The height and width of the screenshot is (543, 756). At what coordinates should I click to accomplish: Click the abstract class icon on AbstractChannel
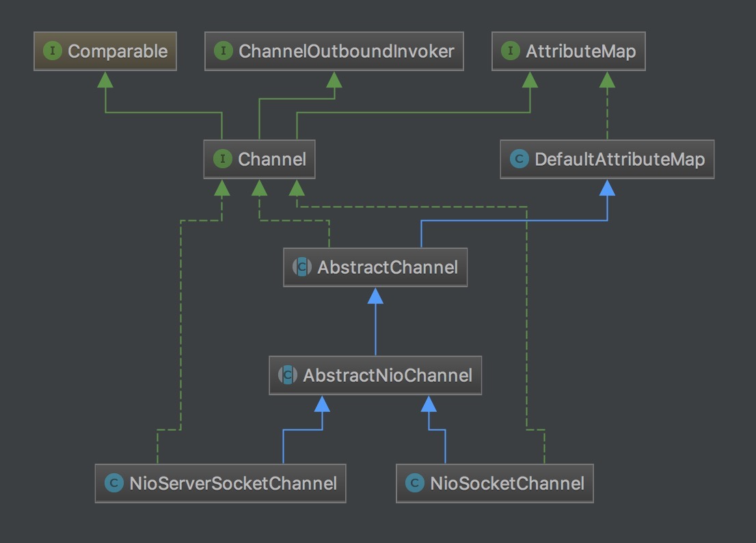click(302, 267)
